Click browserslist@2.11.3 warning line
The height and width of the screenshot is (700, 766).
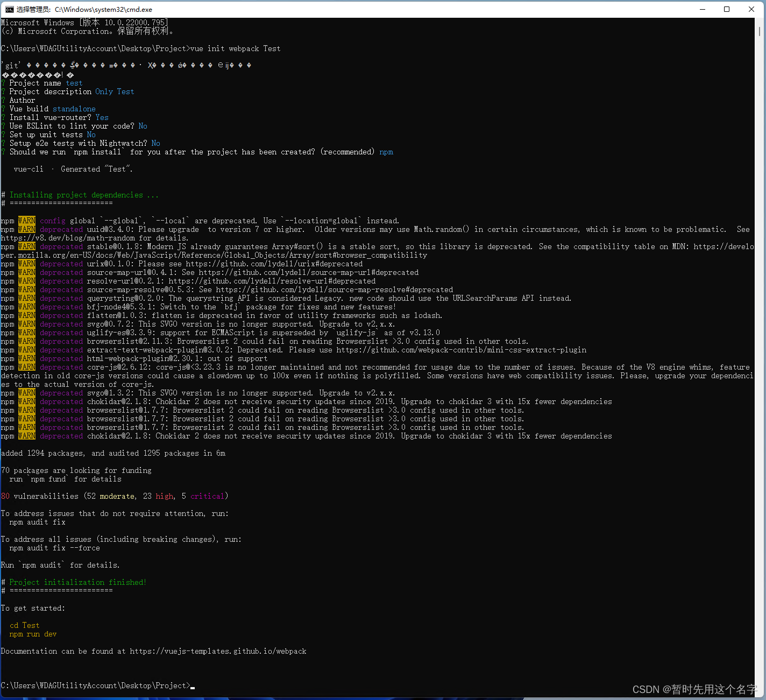(x=265, y=341)
